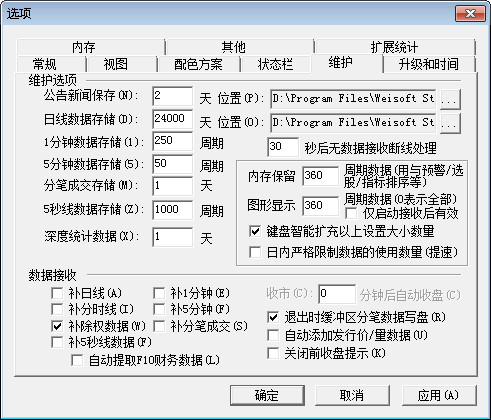The height and width of the screenshot is (420, 491).
Task: Disable 键盘智能扩充以上设置大小数量 checkbox
Action: pyautogui.click(x=255, y=231)
